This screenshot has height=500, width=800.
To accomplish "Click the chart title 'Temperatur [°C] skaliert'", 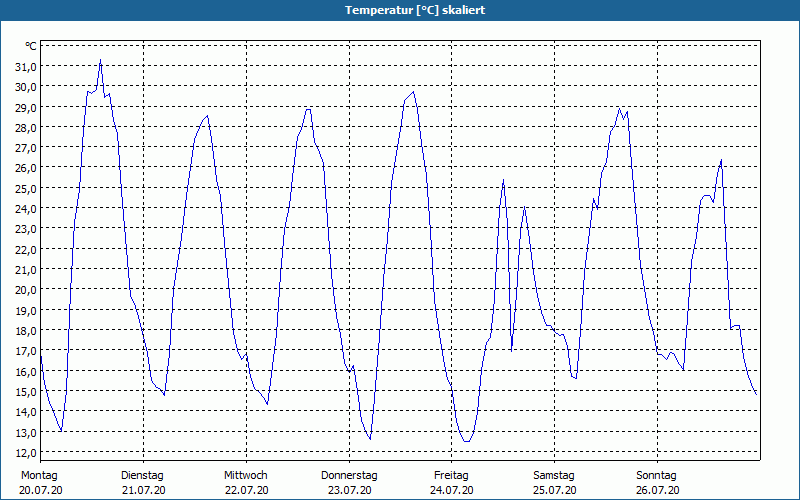I will tap(415, 10).
